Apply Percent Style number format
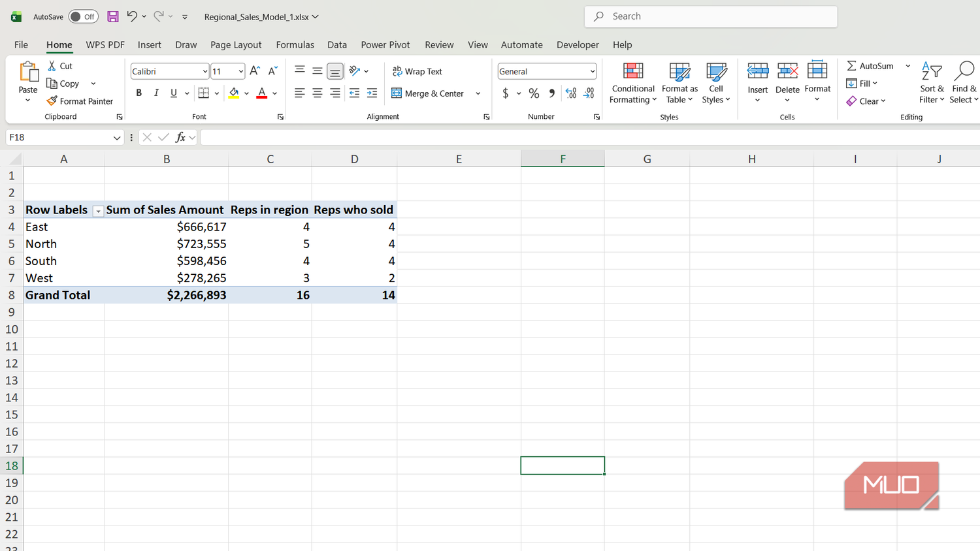 pyautogui.click(x=534, y=93)
